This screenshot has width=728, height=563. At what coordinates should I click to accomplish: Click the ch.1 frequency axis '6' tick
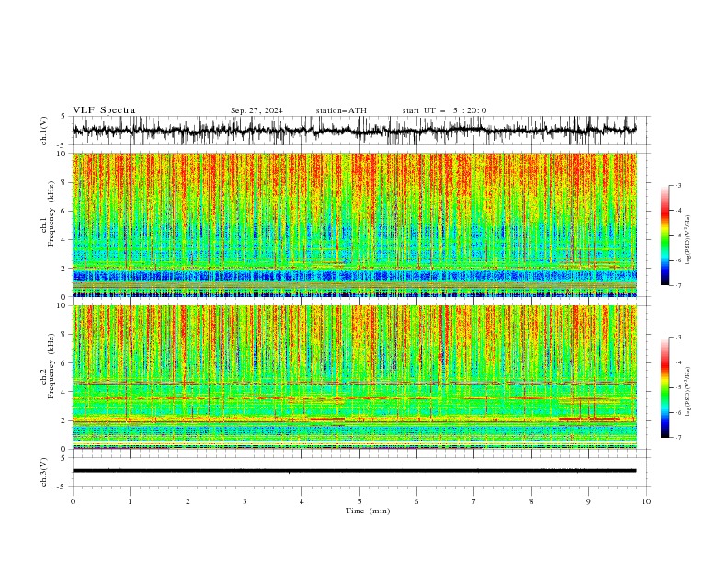point(63,211)
